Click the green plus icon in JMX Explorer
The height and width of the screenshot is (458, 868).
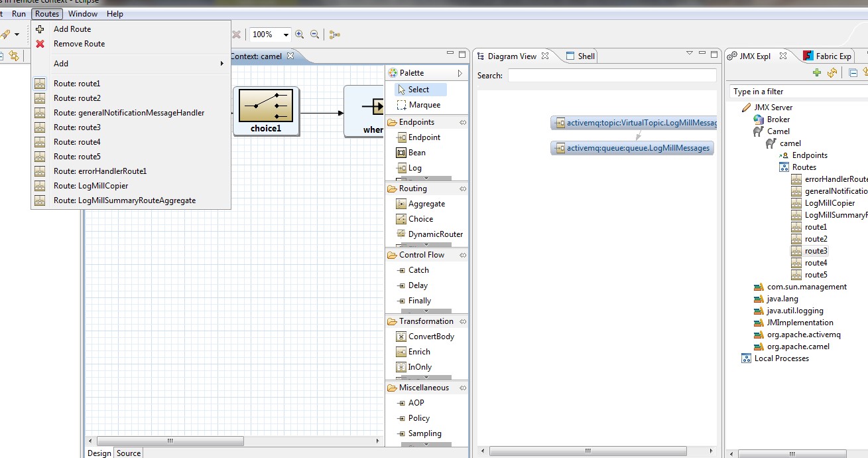817,73
